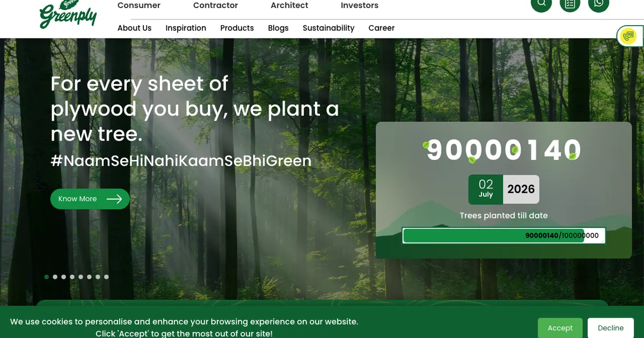This screenshot has height=338, width=644.
Task: Jump to the last carousel slide dot
Action: point(106,277)
